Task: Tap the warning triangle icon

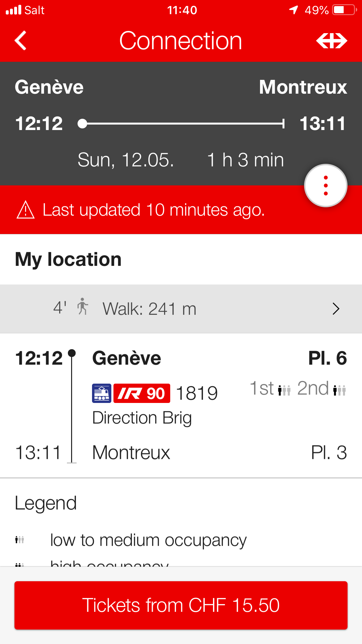Action: tap(26, 210)
